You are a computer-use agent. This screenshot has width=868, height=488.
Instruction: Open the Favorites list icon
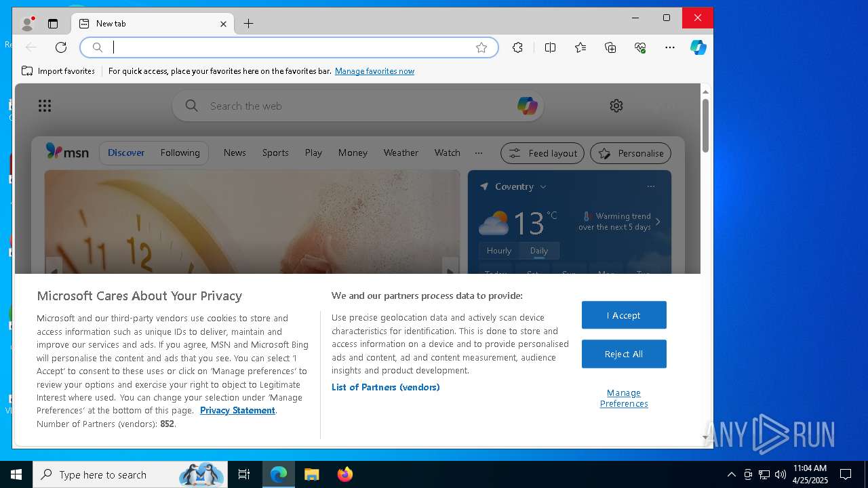click(580, 47)
